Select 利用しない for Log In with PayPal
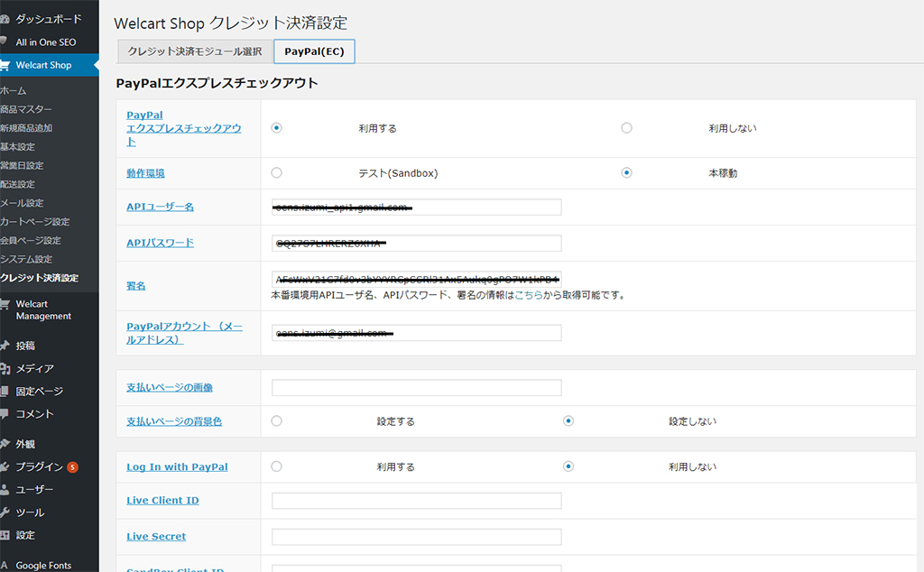The image size is (924, 572). [x=568, y=466]
